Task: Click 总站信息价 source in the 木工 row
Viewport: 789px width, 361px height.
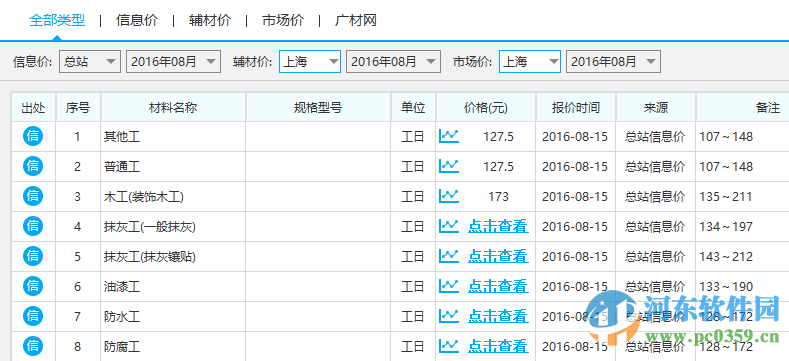Action: click(x=655, y=196)
